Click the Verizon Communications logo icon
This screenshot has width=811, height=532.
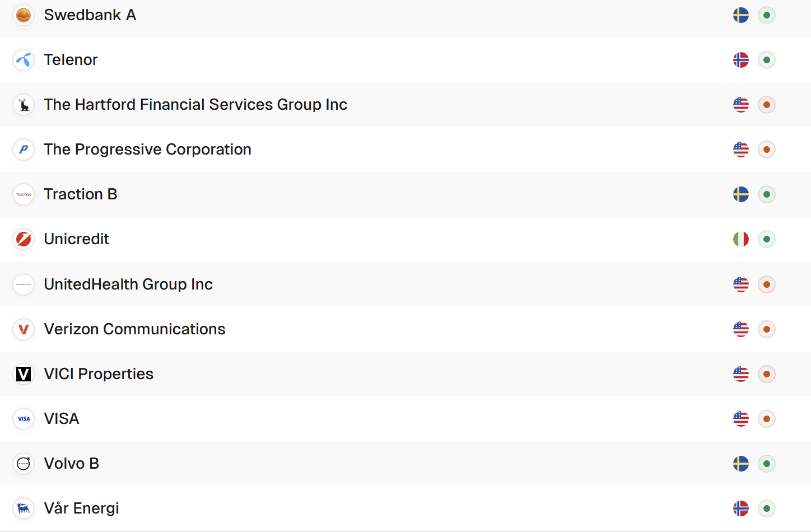[24, 329]
